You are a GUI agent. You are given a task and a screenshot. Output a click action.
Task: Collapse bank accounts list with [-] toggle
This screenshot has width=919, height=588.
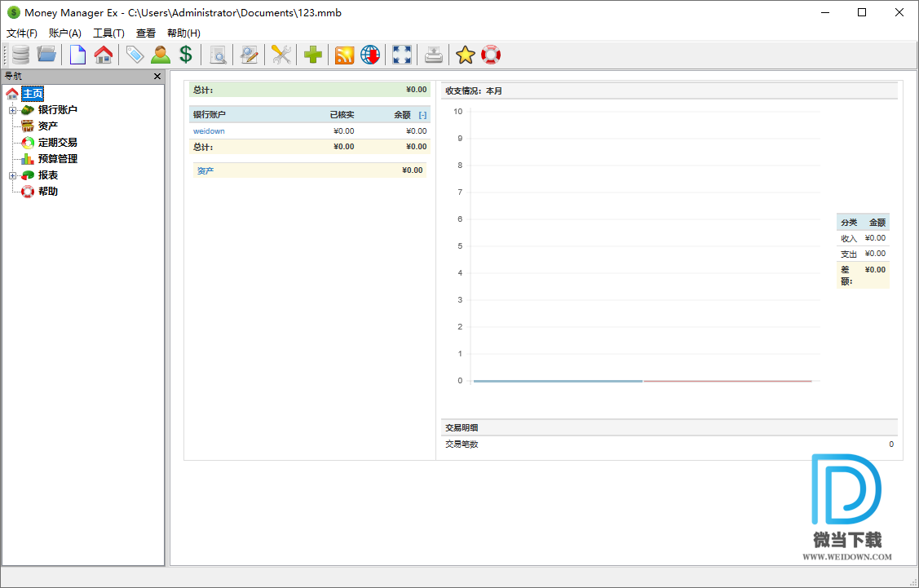pyautogui.click(x=422, y=115)
